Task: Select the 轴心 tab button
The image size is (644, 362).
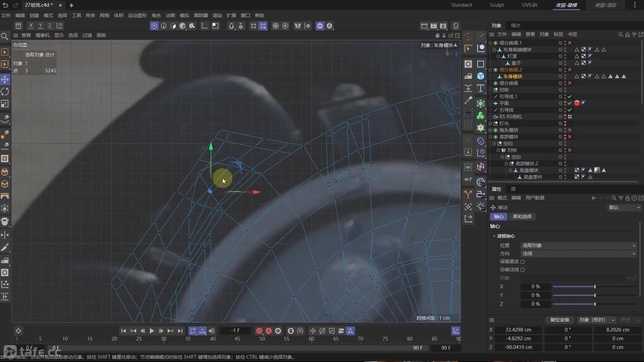Action: point(499,217)
